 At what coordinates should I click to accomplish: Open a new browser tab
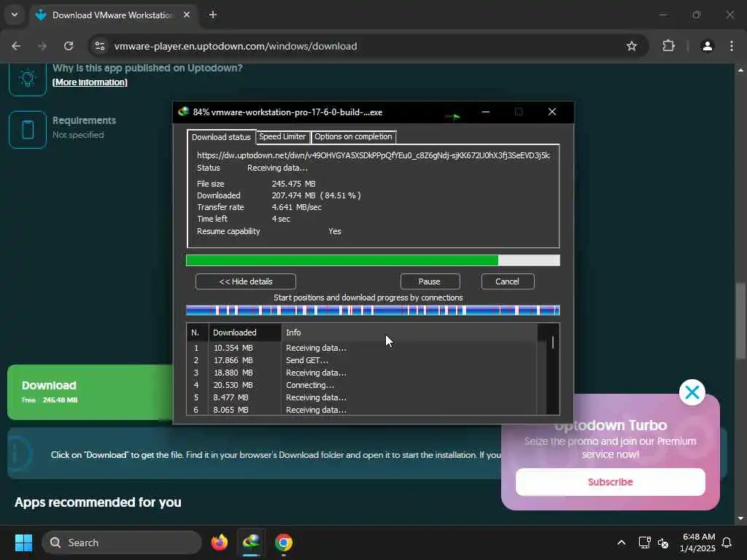click(213, 15)
